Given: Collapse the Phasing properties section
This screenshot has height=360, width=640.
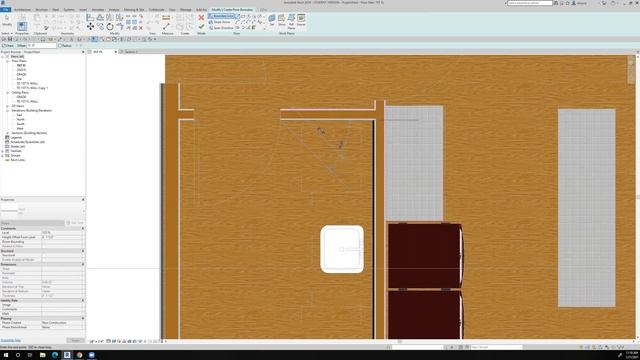Looking at the screenshot, I should (83, 318).
